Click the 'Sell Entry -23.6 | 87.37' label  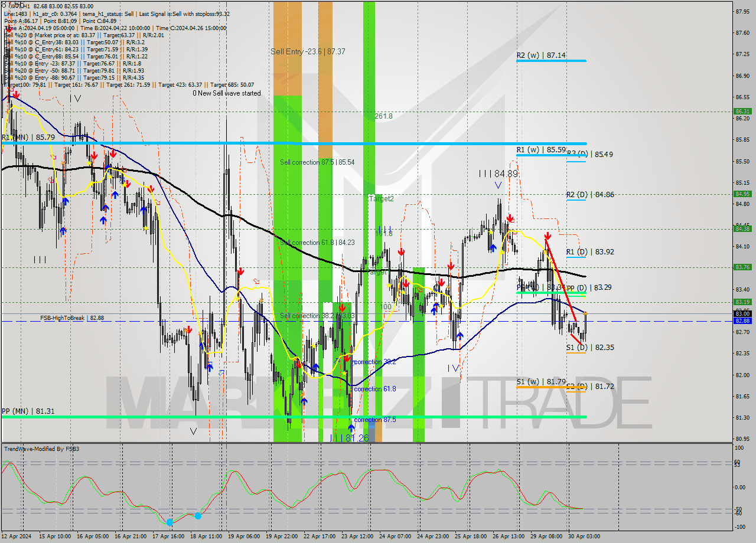point(308,52)
